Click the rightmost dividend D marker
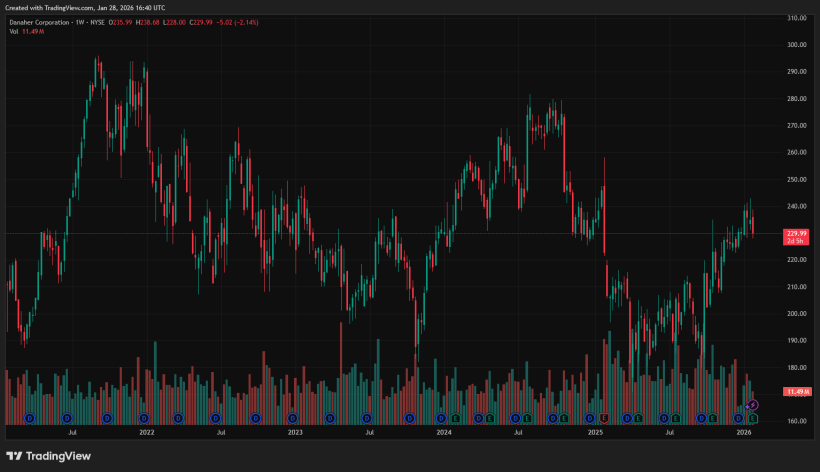Image resolution: width=820 pixels, height=472 pixels. click(739, 417)
